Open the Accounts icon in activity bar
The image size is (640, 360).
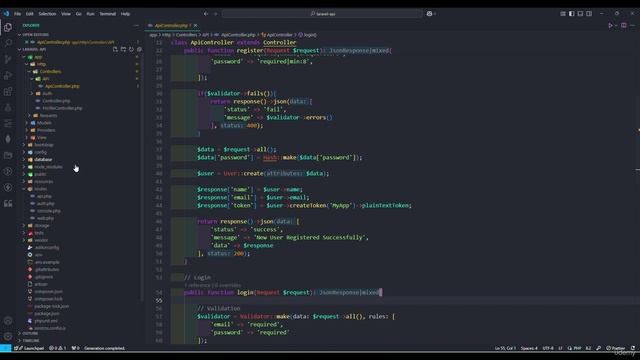pos(8,321)
